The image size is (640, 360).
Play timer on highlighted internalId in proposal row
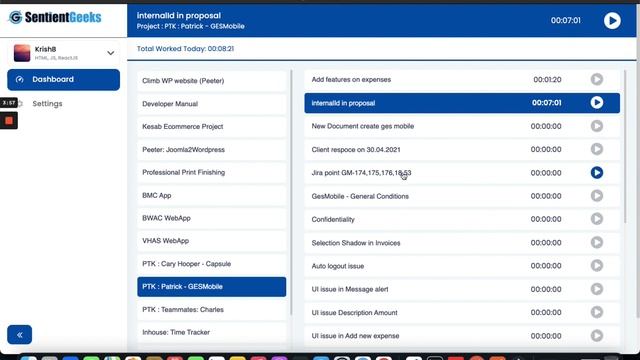(x=597, y=102)
